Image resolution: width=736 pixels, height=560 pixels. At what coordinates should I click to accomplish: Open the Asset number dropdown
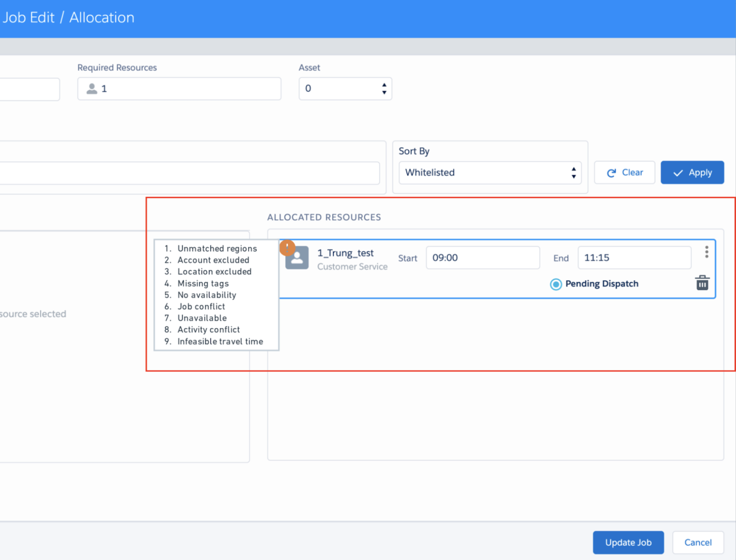coord(345,89)
